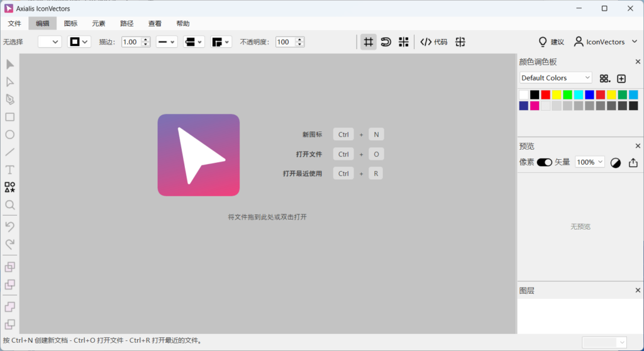Open the status bar zoom dropdown
The width and height of the screenshot is (644, 351).
[x=604, y=342]
